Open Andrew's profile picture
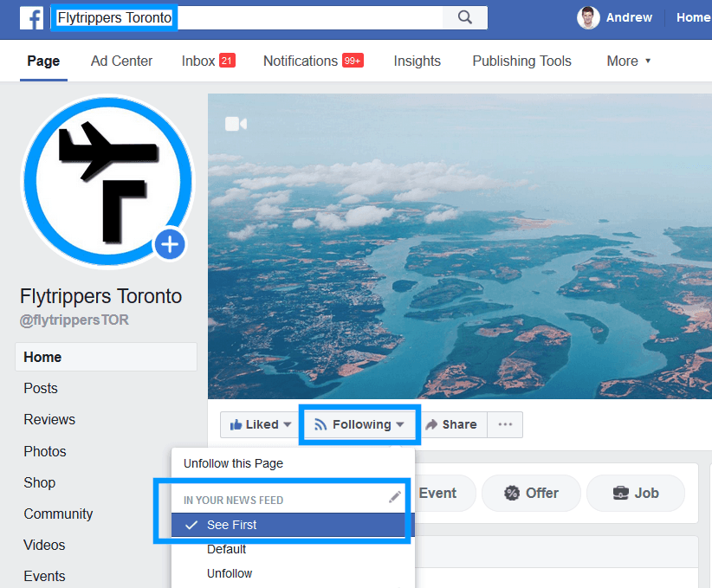 588,17
